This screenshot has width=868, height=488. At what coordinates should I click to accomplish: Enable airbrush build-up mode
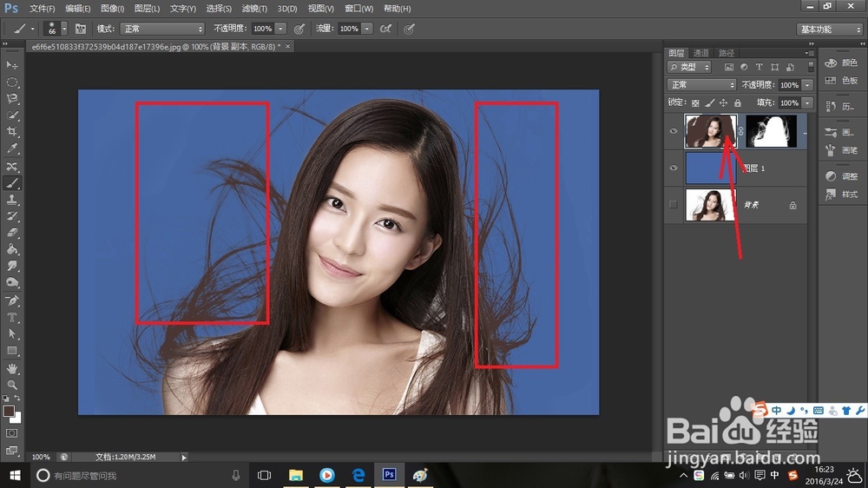[x=386, y=29]
